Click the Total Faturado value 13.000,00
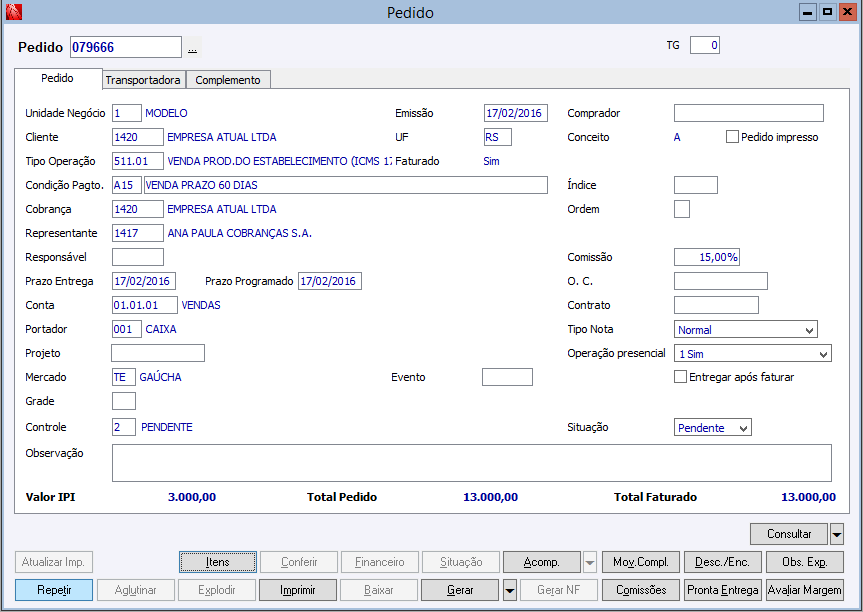 pyautogui.click(x=808, y=498)
